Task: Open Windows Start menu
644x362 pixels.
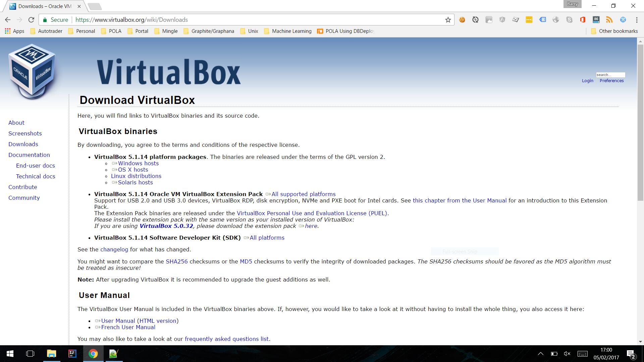Action: tap(10, 354)
